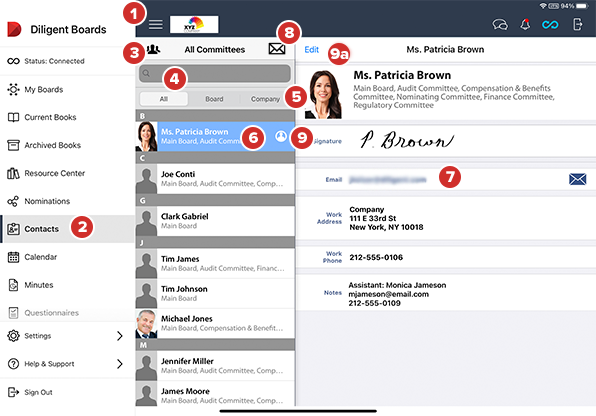Email all contacts via envelope icon

point(277,49)
